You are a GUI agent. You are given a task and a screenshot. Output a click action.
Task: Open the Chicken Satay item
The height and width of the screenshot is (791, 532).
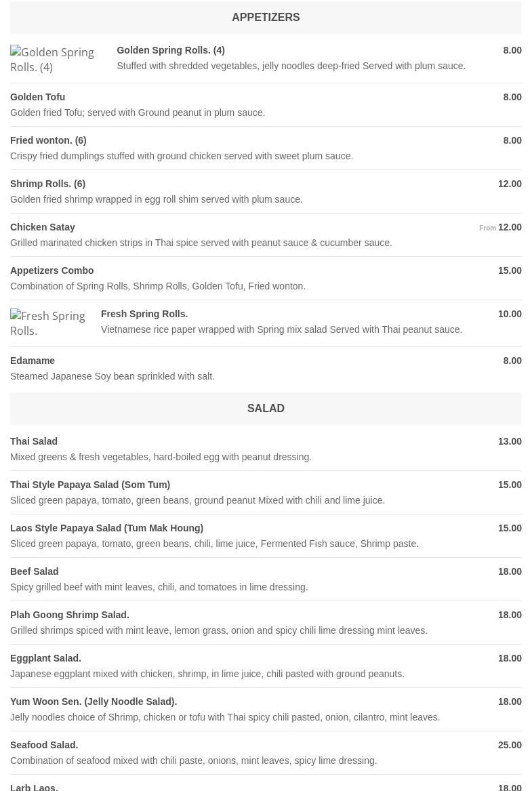(43, 227)
